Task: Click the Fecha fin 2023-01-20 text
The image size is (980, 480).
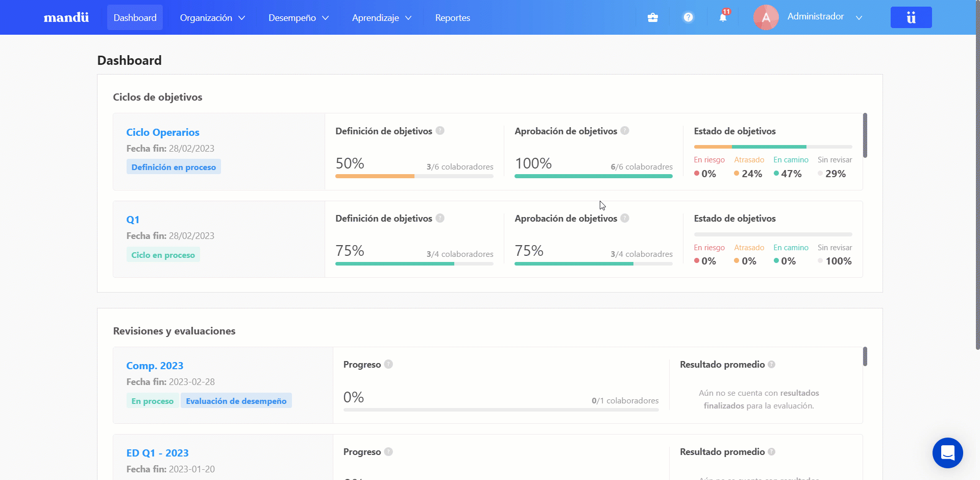Action: (170, 469)
